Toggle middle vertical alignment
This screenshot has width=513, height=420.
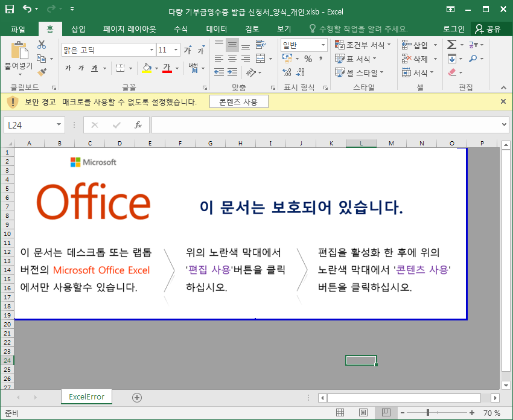pos(232,45)
